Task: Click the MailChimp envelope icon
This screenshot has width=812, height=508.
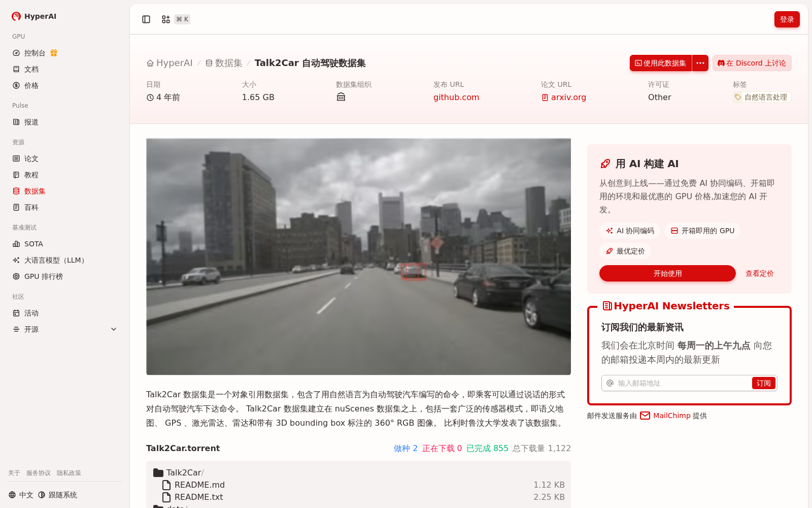Action: coord(645,416)
